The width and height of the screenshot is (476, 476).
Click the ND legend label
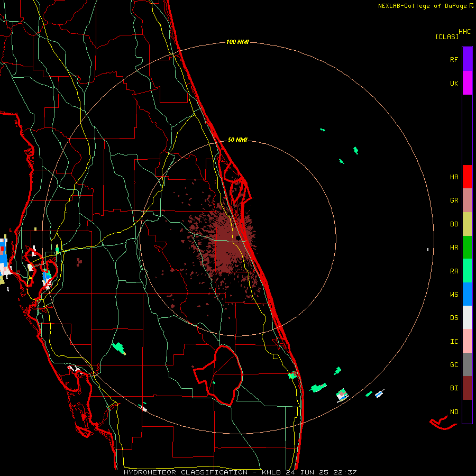coord(454,412)
